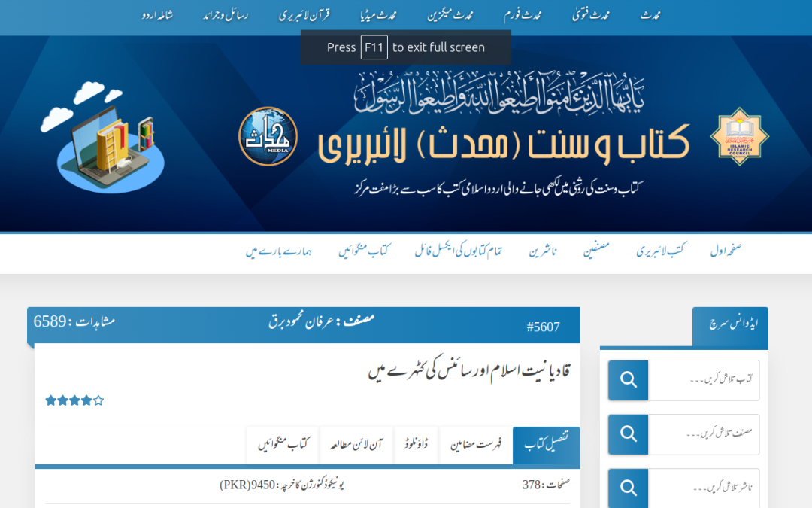Click the views count 6589

(x=50, y=321)
